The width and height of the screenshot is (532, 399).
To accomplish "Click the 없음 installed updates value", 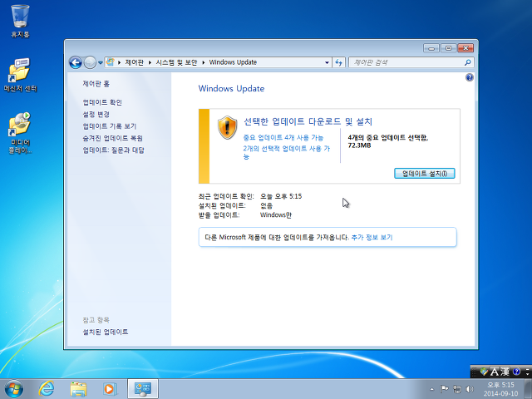I will click(266, 205).
